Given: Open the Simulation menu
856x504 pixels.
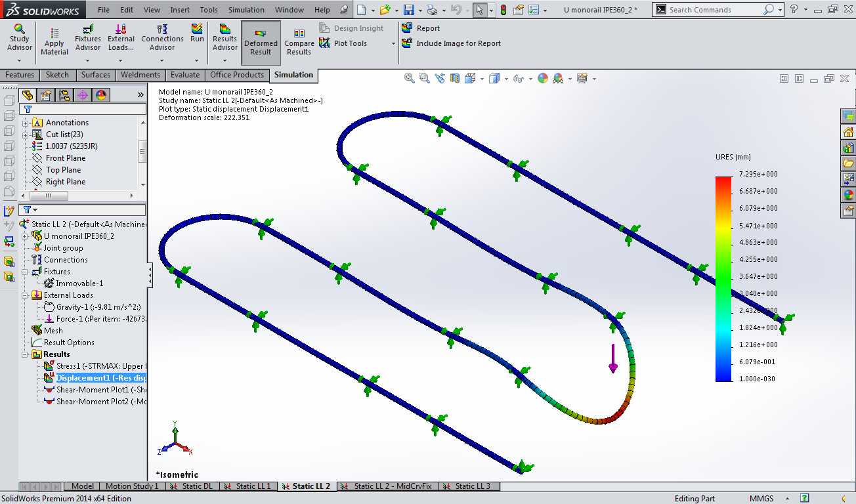Looking at the screenshot, I should [x=246, y=10].
